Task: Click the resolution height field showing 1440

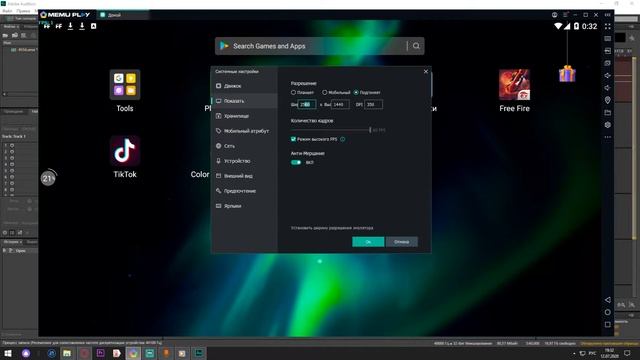Action: click(x=340, y=104)
